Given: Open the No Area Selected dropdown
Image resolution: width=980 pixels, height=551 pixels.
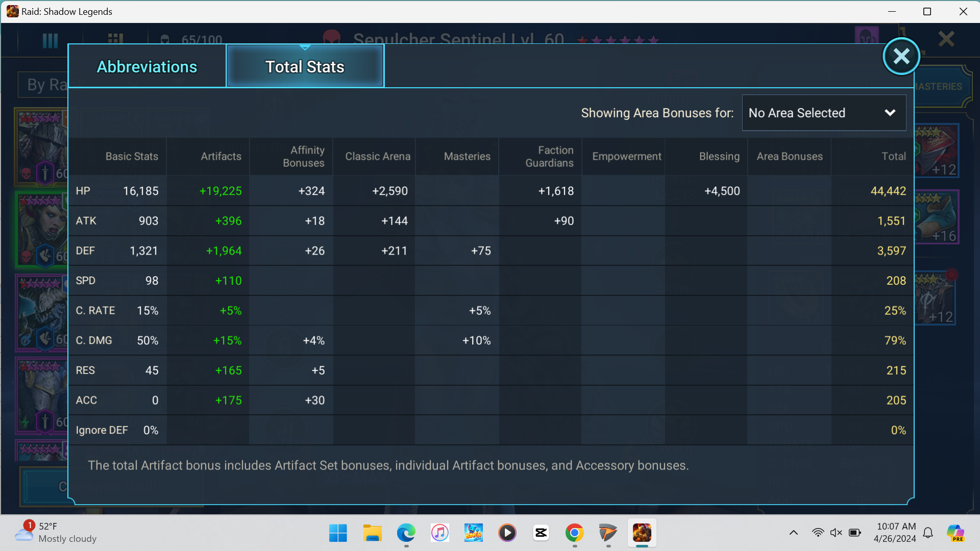Looking at the screenshot, I should tap(824, 113).
